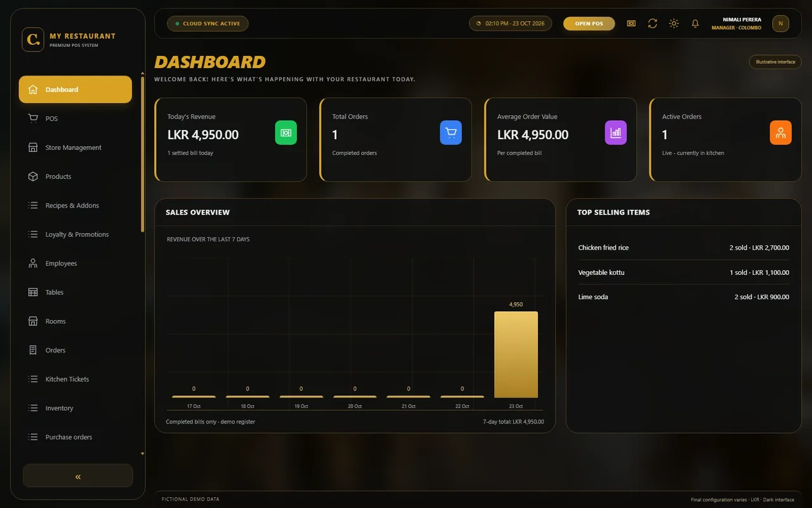The height and width of the screenshot is (508, 812).
Task: Click the "17 Oct" label on chart axis
Action: [x=193, y=406]
